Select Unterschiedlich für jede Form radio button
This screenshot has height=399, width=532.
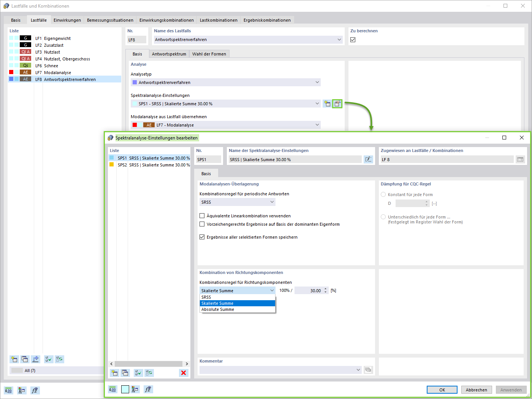[383, 217]
